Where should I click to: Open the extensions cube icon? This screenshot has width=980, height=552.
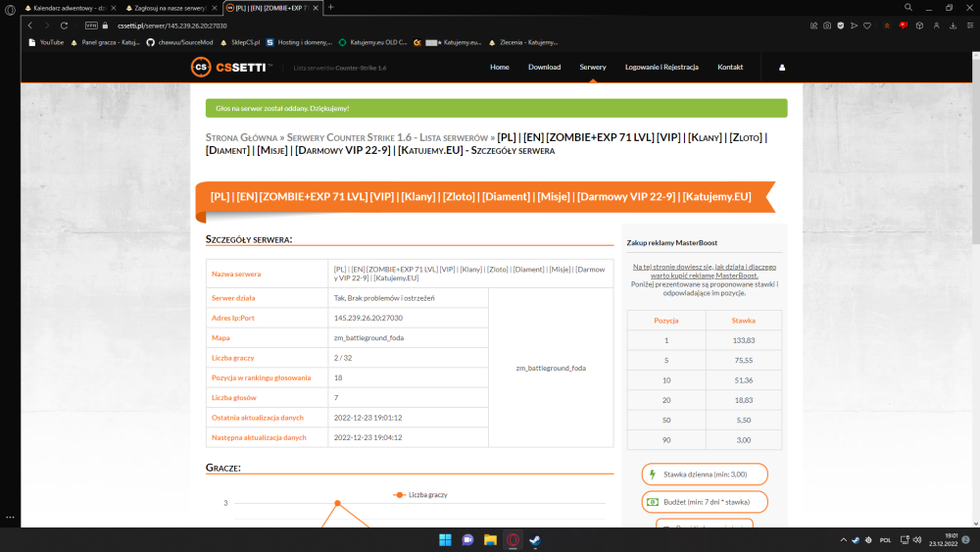[x=919, y=25]
